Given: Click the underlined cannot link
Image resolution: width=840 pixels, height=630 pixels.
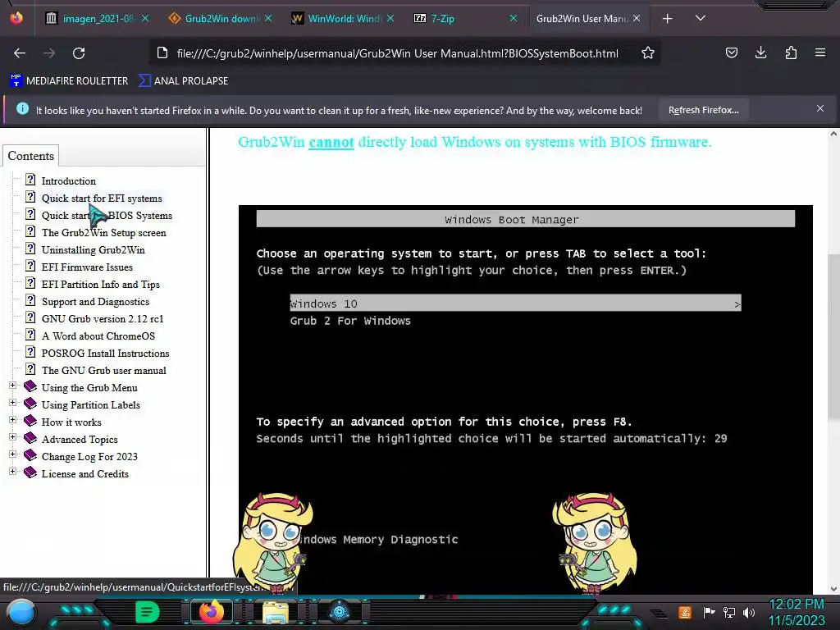Looking at the screenshot, I should point(331,142).
